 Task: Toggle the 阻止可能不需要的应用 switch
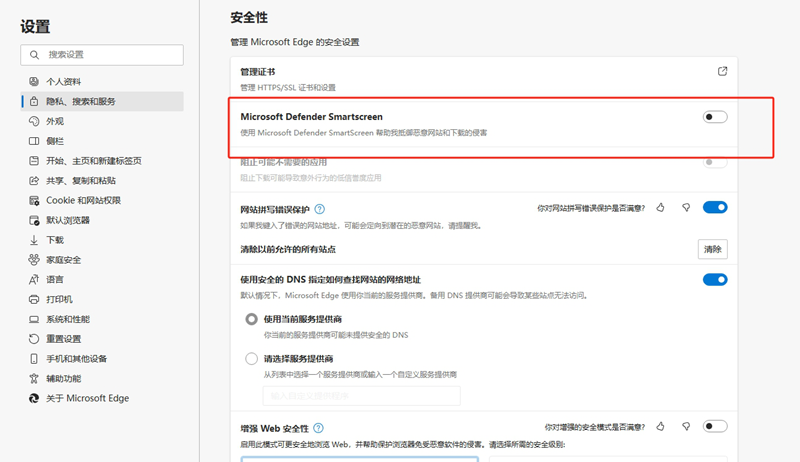point(715,162)
